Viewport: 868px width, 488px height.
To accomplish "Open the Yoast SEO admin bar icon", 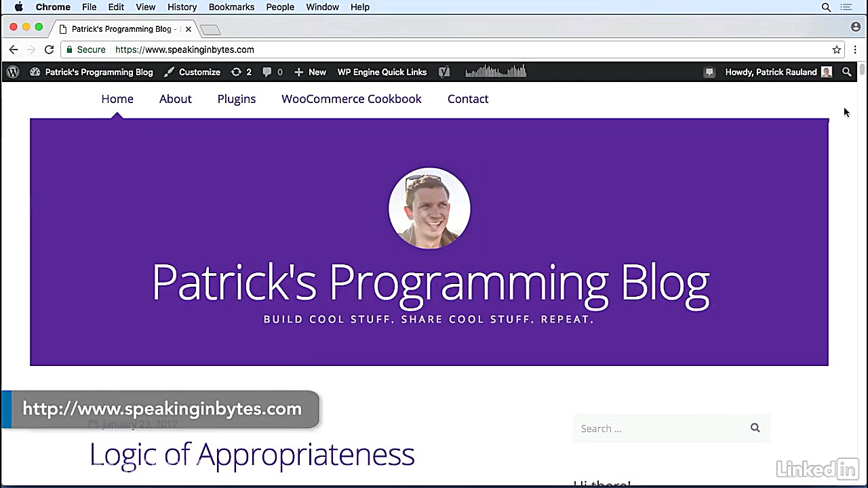I will 444,72.
